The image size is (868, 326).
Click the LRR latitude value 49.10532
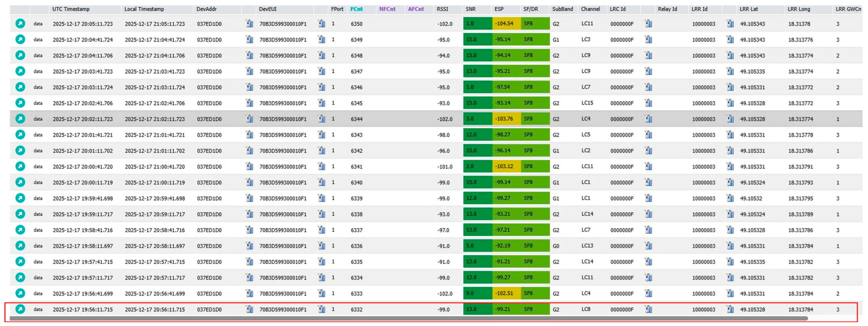pyautogui.click(x=751, y=198)
